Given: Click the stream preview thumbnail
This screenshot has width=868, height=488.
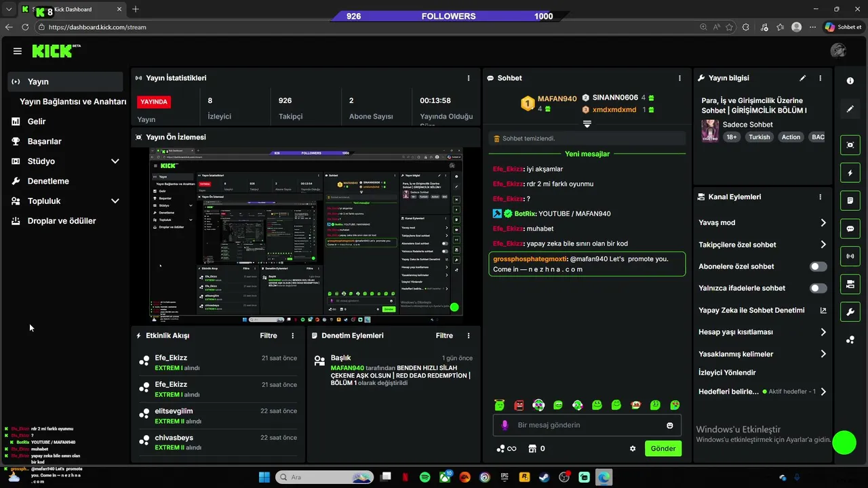Looking at the screenshot, I should click(x=306, y=235).
